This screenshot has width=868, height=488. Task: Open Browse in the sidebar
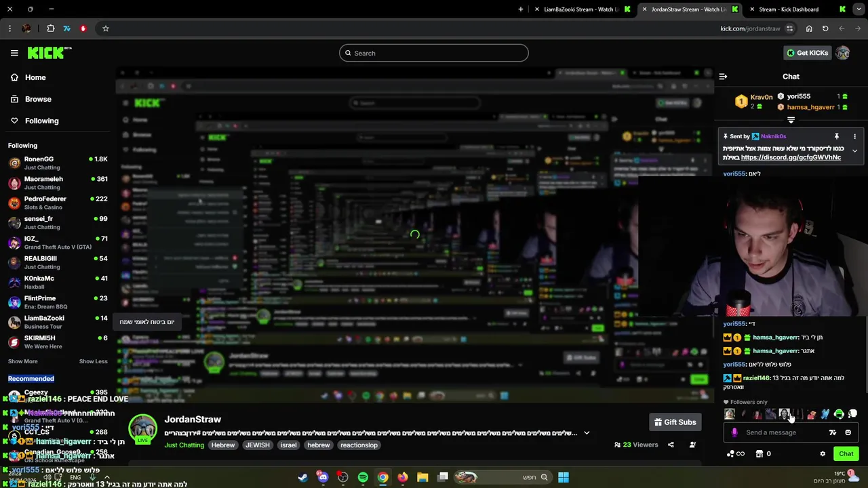click(31, 99)
